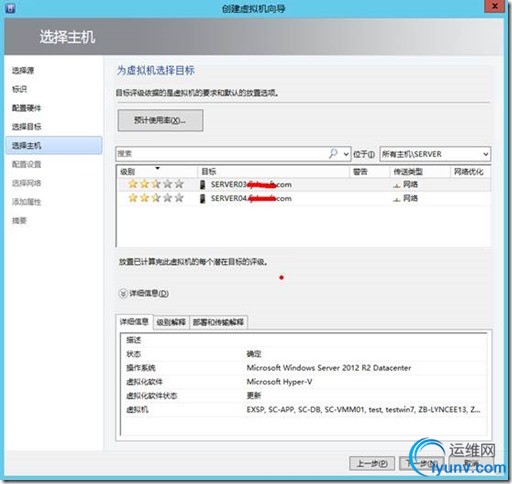Go to 选择源 wizard step

click(23, 70)
